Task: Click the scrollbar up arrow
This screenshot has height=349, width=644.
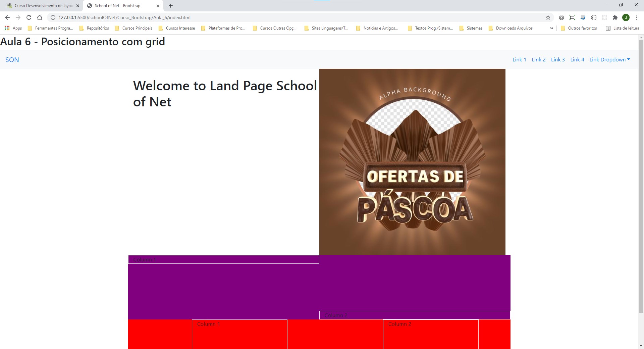Action: pyautogui.click(x=641, y=37)
